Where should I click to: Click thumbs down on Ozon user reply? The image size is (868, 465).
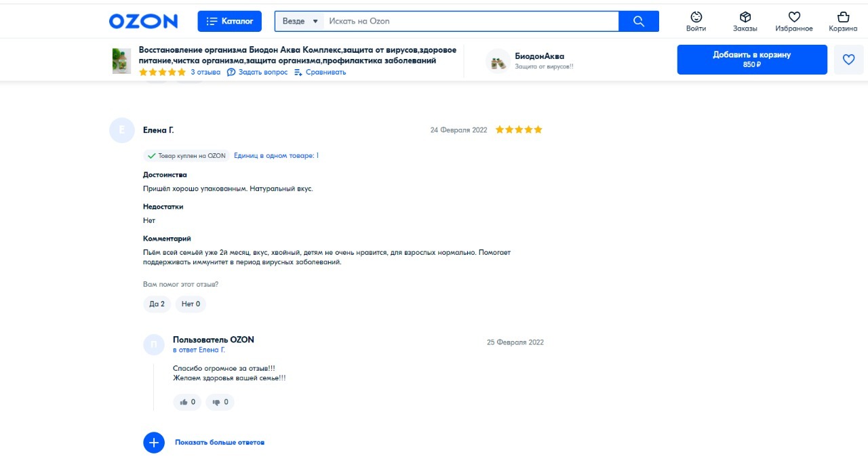coord(220,402)
